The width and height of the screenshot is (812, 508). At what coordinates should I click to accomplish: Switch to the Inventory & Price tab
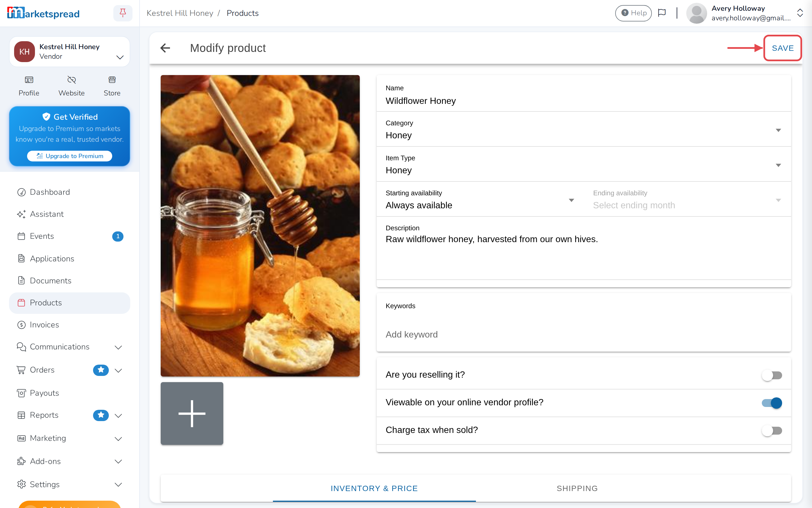(x=374, y=488)
